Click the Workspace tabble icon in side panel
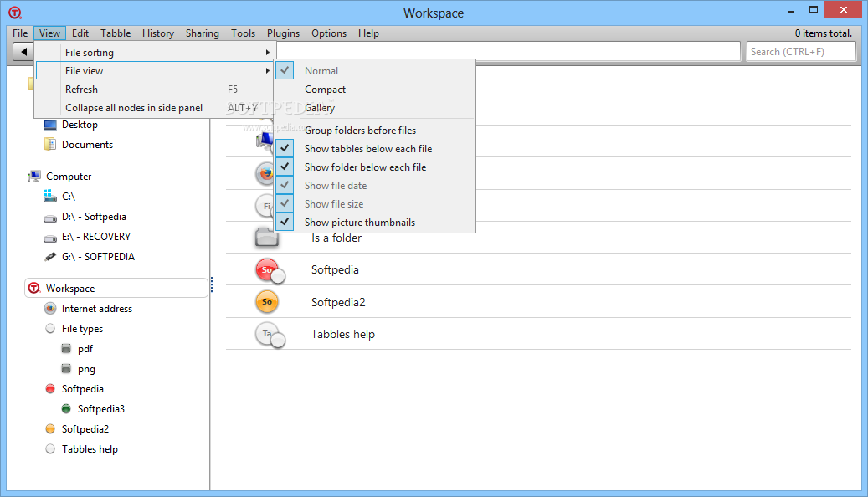Image resolution: width=868 pixels, height=497 pixels. click(x=34, y=288)
